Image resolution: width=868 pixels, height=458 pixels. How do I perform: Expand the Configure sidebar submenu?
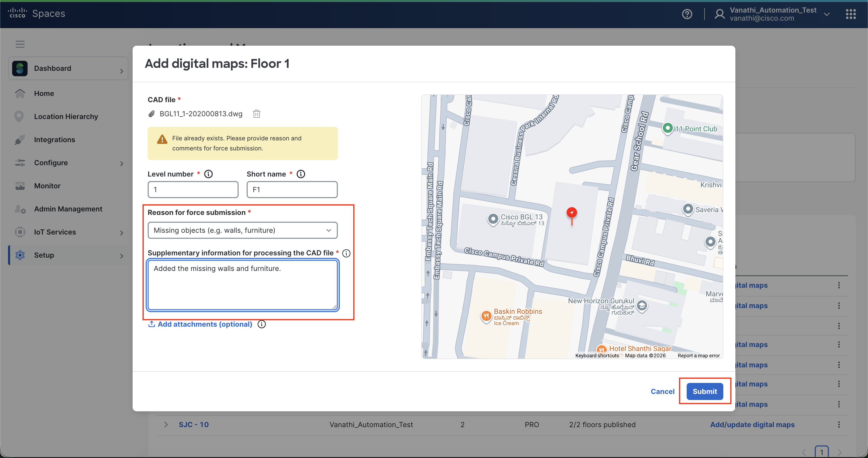click(122, 163)
